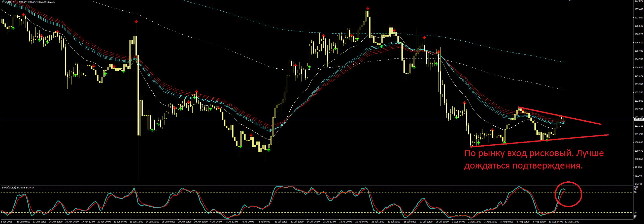The image size is (644, 224).
Task: Select the '15 Jul 12:00' time axis label
Action: coord(330,222)
